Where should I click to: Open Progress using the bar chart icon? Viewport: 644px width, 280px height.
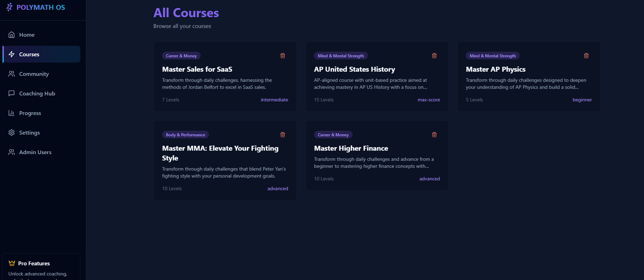pos(12,113)
